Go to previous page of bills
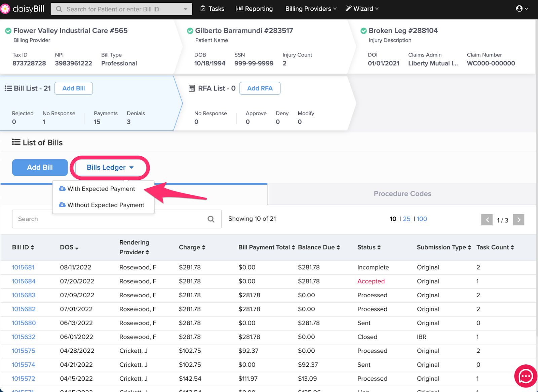 tap(487, 220)
